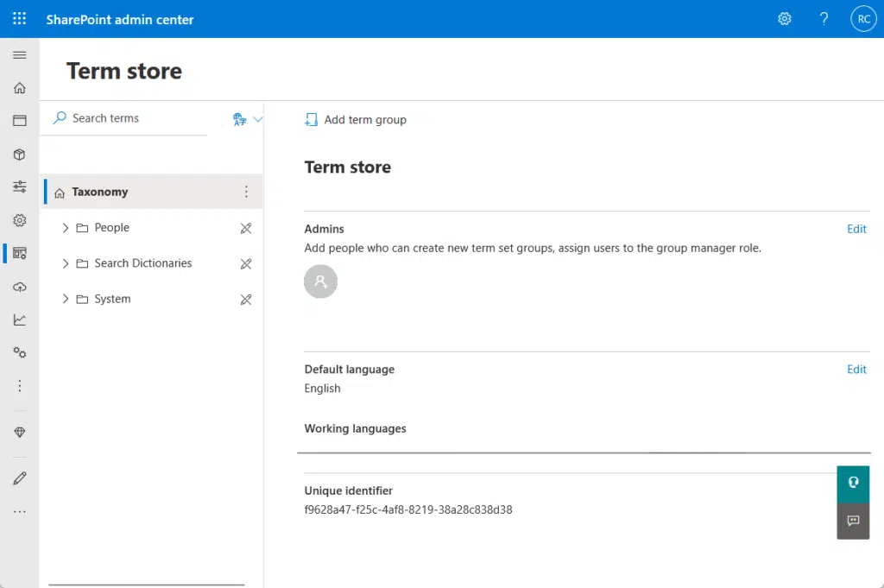Click the tree panel horizontal scrollbar

[147, 585]
